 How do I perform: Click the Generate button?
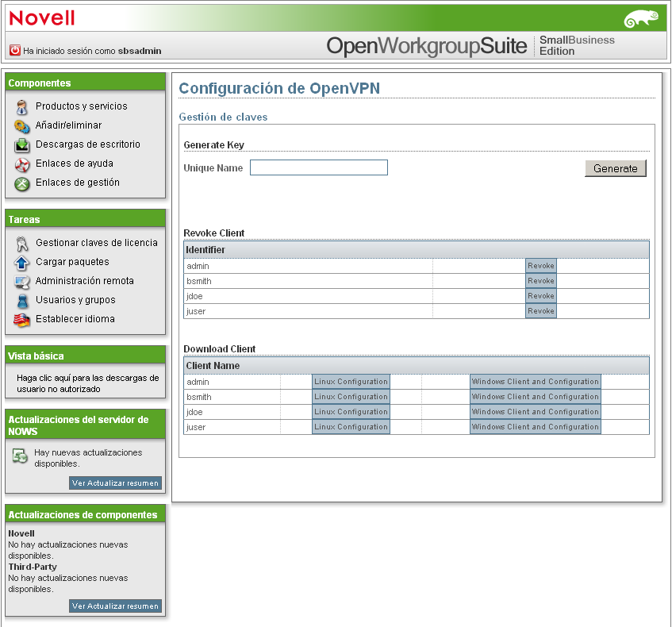(616, 168)
